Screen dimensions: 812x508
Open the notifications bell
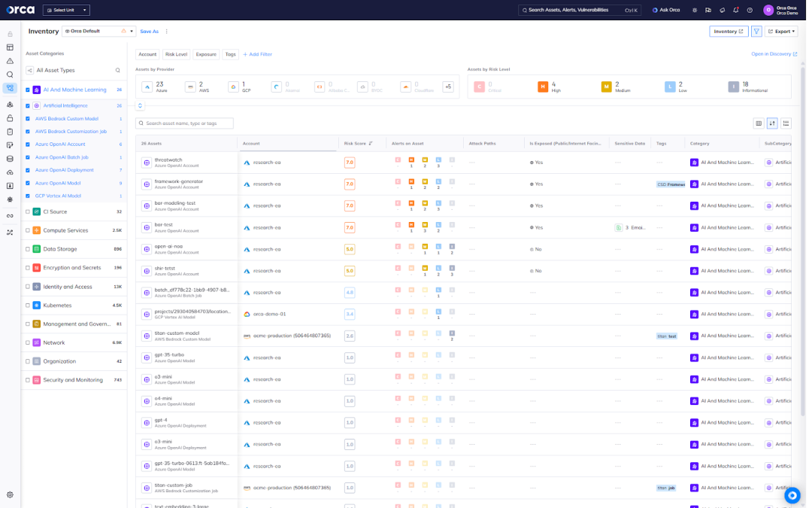pyautogui.click(x=735, y=10)
